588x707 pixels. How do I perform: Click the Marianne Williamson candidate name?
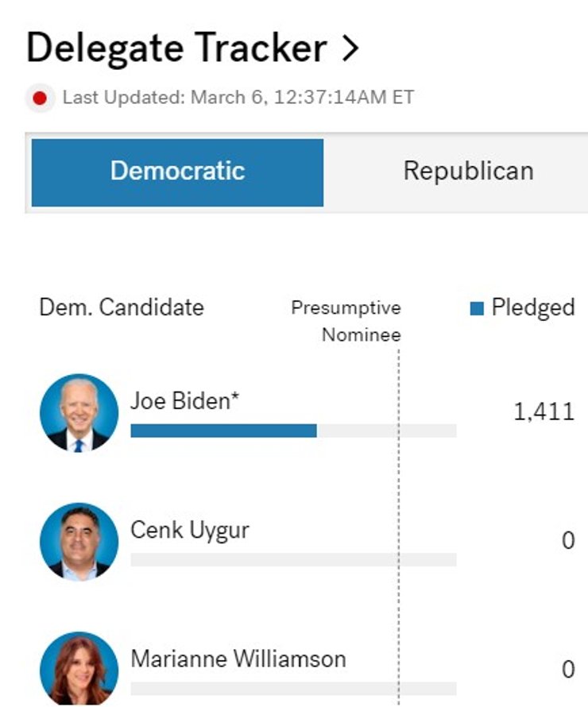[238, 659]
